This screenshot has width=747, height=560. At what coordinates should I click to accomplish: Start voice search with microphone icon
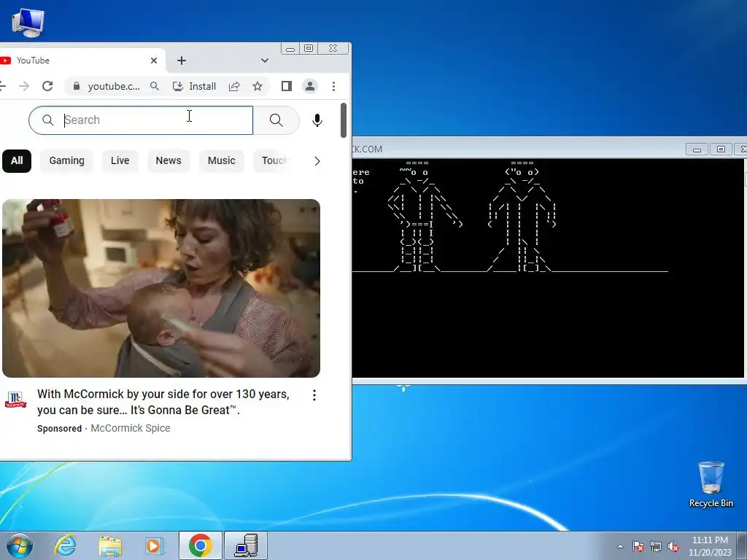317,120
